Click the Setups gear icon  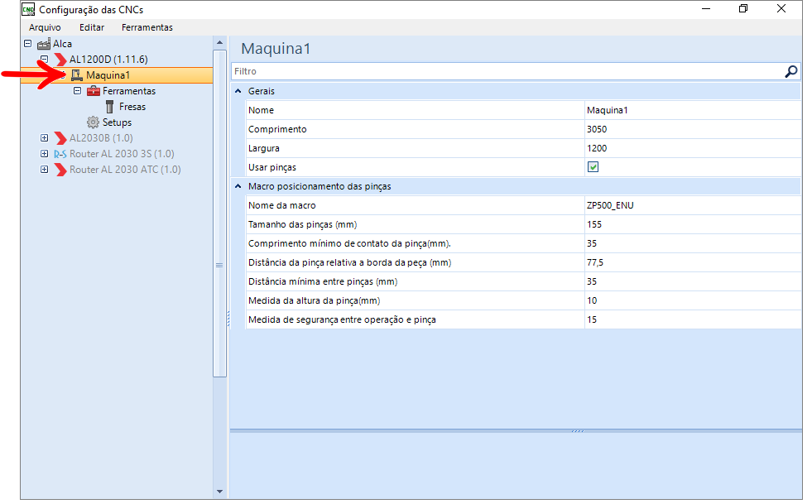93,122
